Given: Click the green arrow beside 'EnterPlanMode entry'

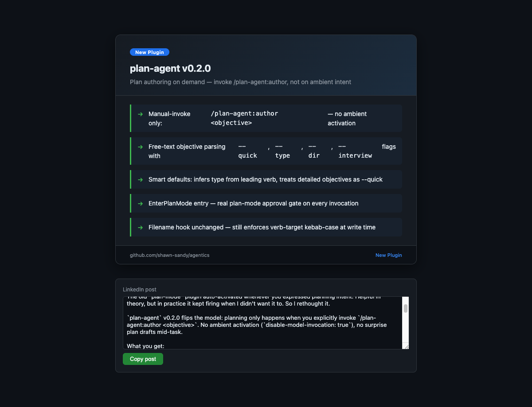Looking at the screenshot, I should point(140,203).
